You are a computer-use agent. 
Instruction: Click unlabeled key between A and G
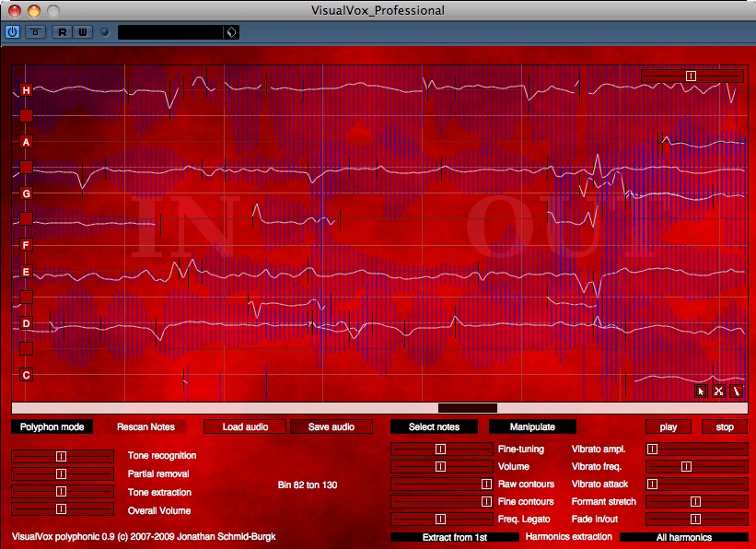click(26, 168)
